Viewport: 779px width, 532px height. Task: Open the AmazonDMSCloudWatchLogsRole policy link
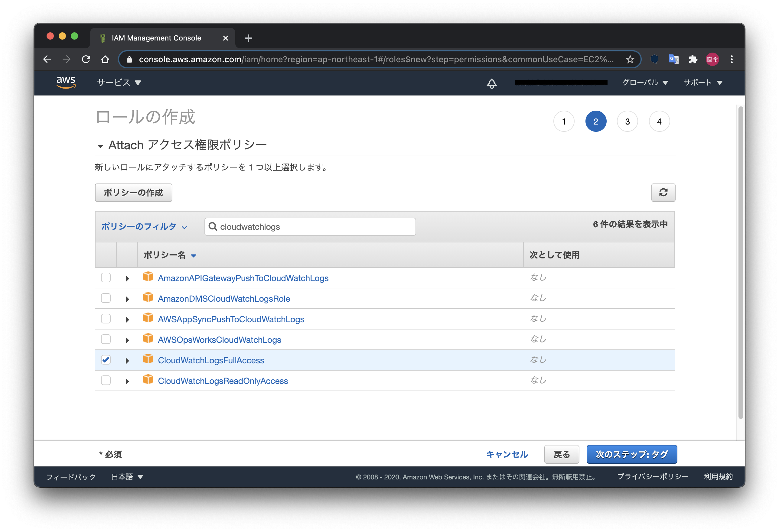pos(224,299)
